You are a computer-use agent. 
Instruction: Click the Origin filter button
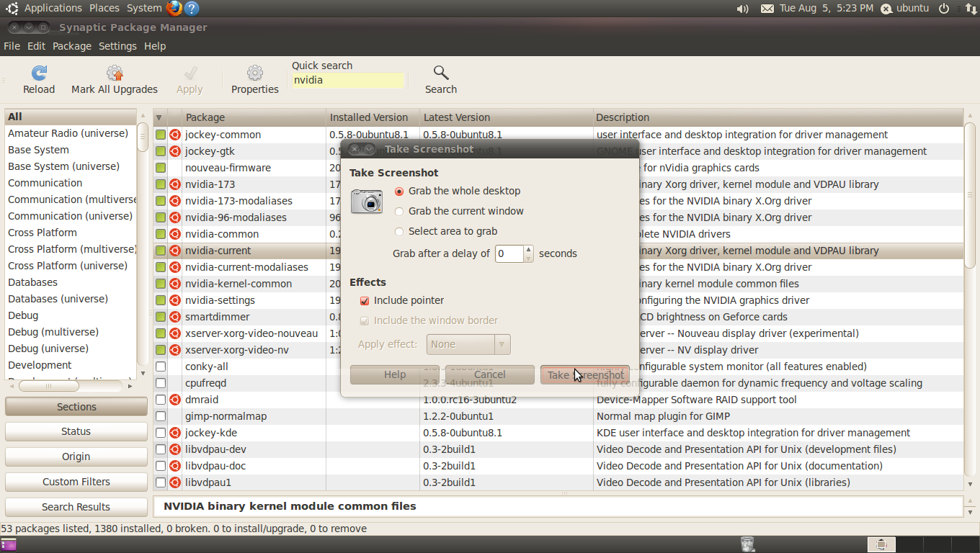76,457
